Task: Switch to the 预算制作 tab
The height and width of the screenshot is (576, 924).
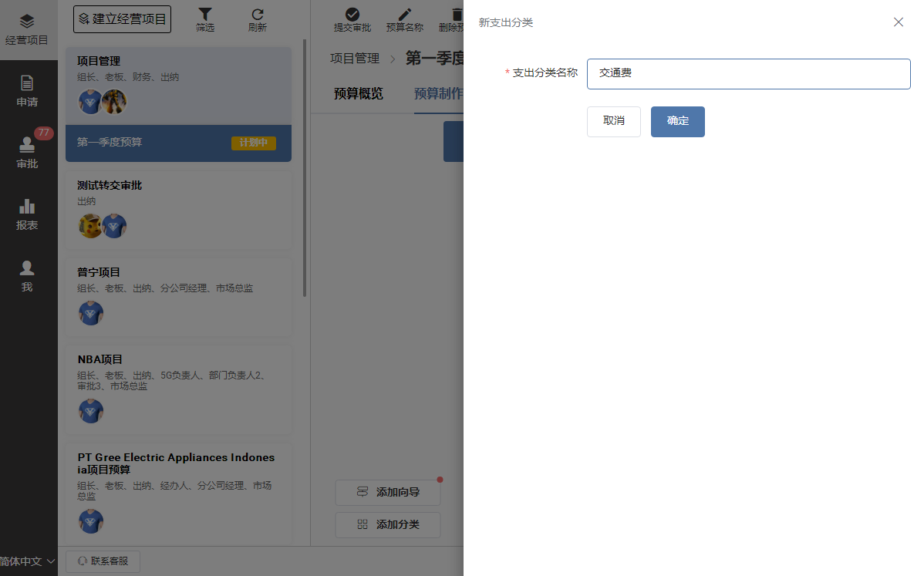Action: coord(438,94)
